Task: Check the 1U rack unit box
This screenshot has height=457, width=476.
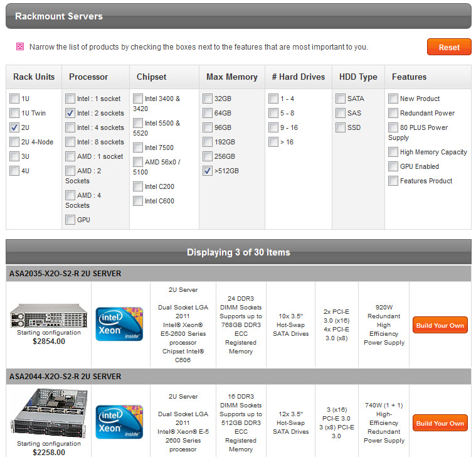Action: [x=14, y=99]
